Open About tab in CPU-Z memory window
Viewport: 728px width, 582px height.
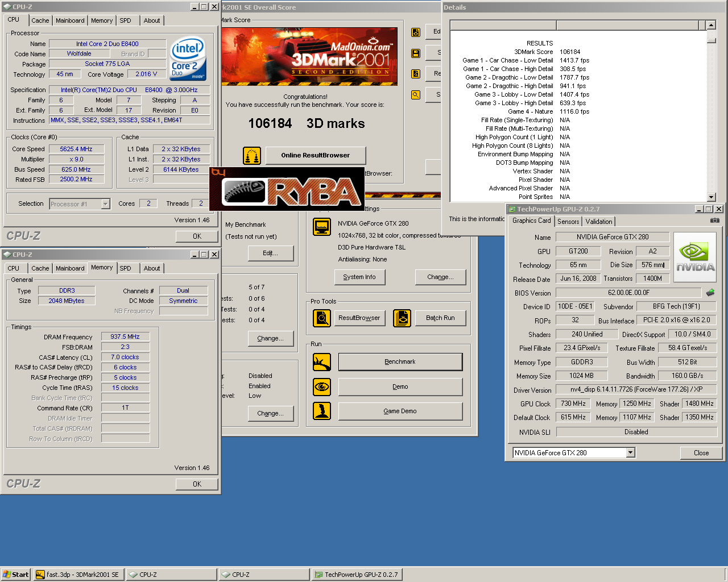152,268
